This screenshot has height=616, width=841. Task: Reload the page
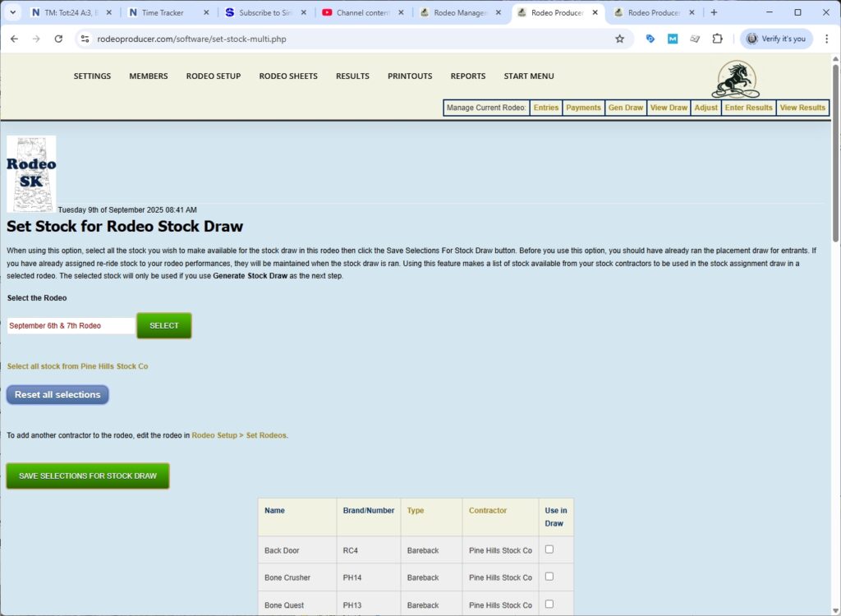pyautogui.click(x=58, y=39)
